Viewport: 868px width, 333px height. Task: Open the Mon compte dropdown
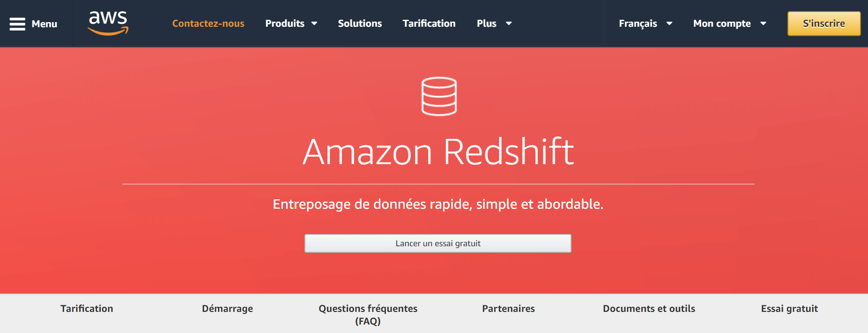730,23
